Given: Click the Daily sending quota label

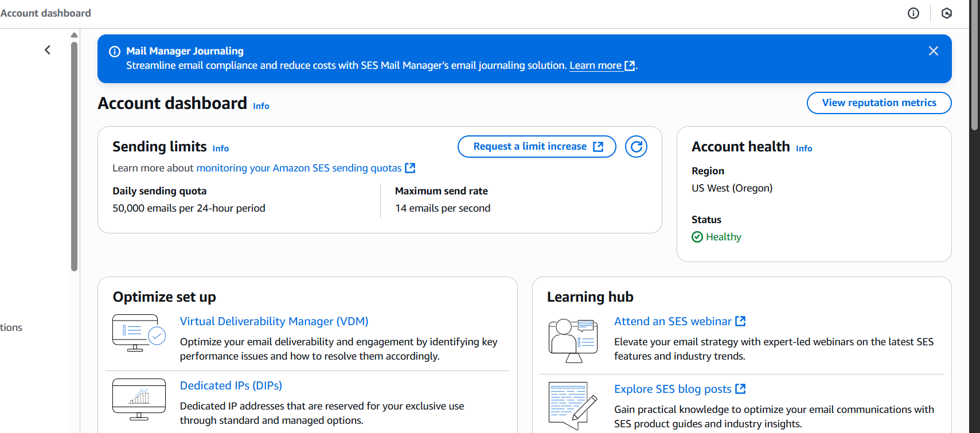Looking at the screenshot, I should (159, 191).
